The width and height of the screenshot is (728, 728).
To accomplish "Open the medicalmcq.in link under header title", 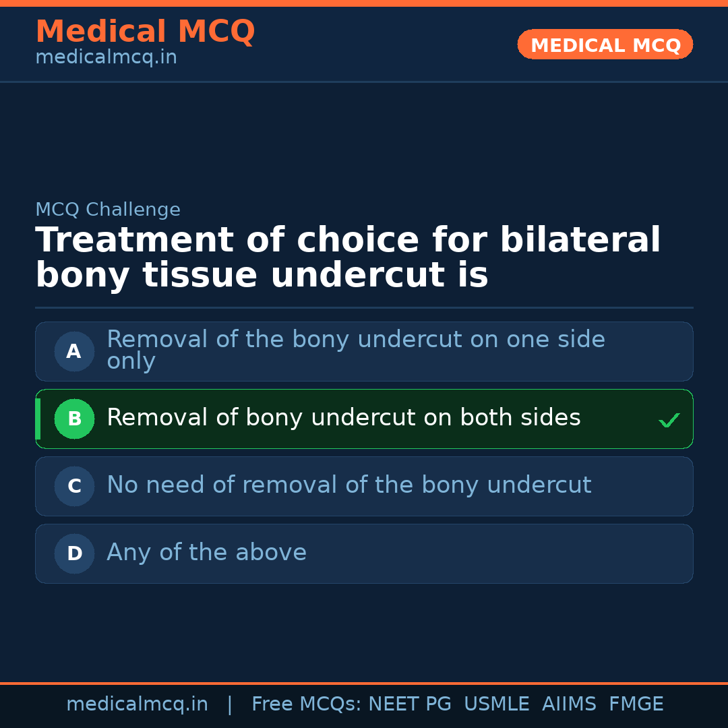I will [106, 57].
